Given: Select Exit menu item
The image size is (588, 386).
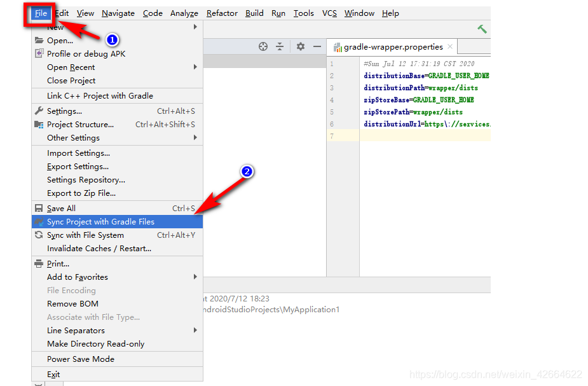Looking at the screenshot, I should pyautogui.click(x=118, y=375).
